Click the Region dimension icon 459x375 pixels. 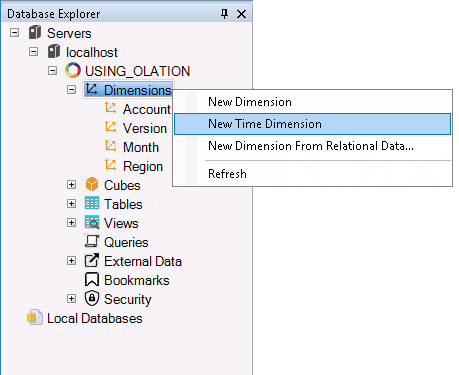(110, 165)
